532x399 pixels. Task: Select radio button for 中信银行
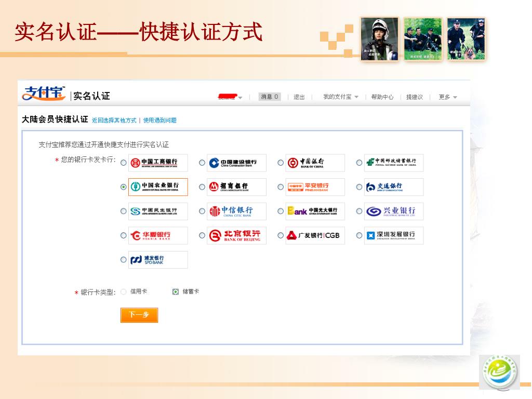coord(202,211)
